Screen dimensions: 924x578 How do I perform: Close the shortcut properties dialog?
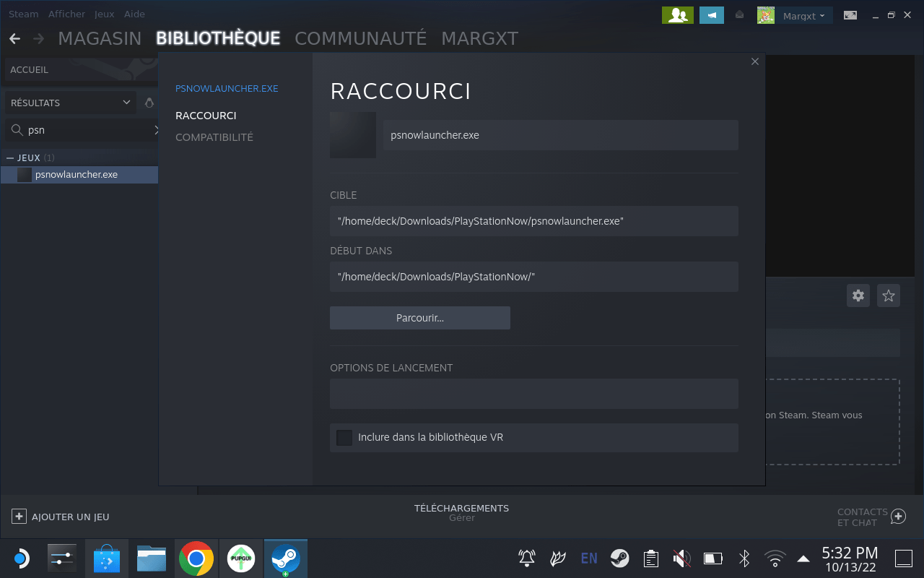(755, 62)
